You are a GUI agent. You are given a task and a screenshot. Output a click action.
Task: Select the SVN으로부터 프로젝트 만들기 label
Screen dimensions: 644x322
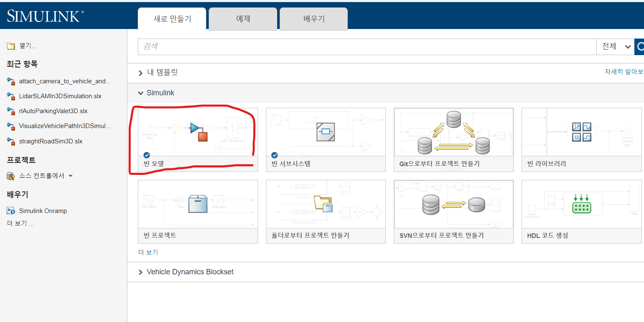point(442,235)
